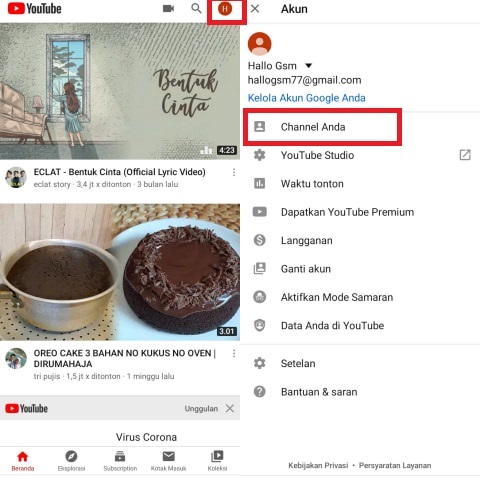Close the Akun panel with X
Screen dimensions: 480x480
255,9
